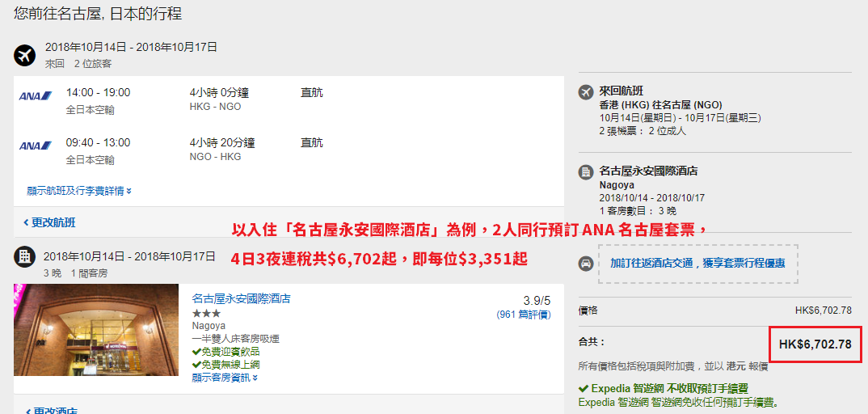Open the 名古屋永安國際酒店 hotel title link
The height and width of the screenshot is (414, 868).
tap(242, 299)
